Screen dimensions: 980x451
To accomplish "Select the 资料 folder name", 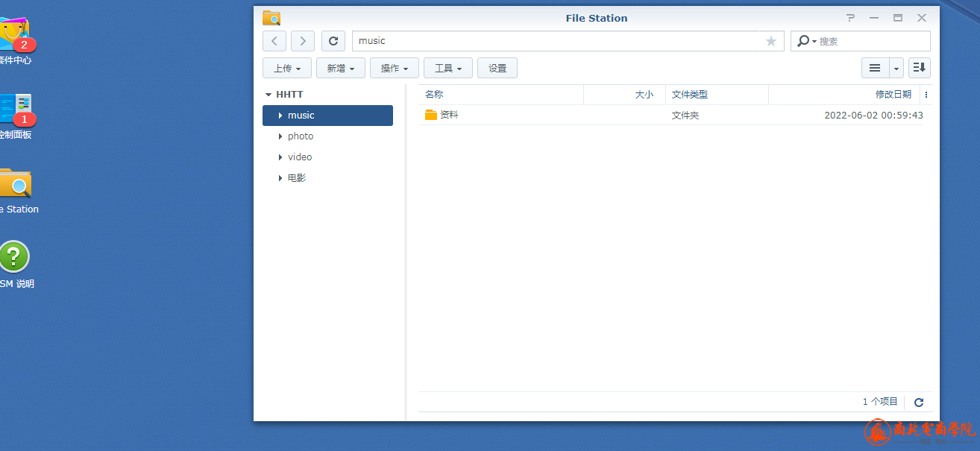I will click(449, 115).
